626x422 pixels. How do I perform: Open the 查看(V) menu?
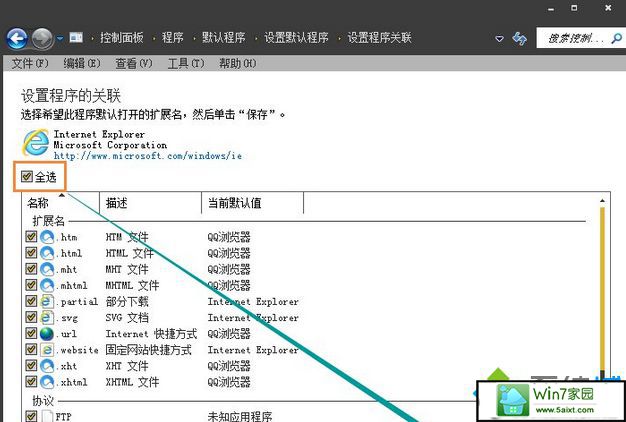134,63
